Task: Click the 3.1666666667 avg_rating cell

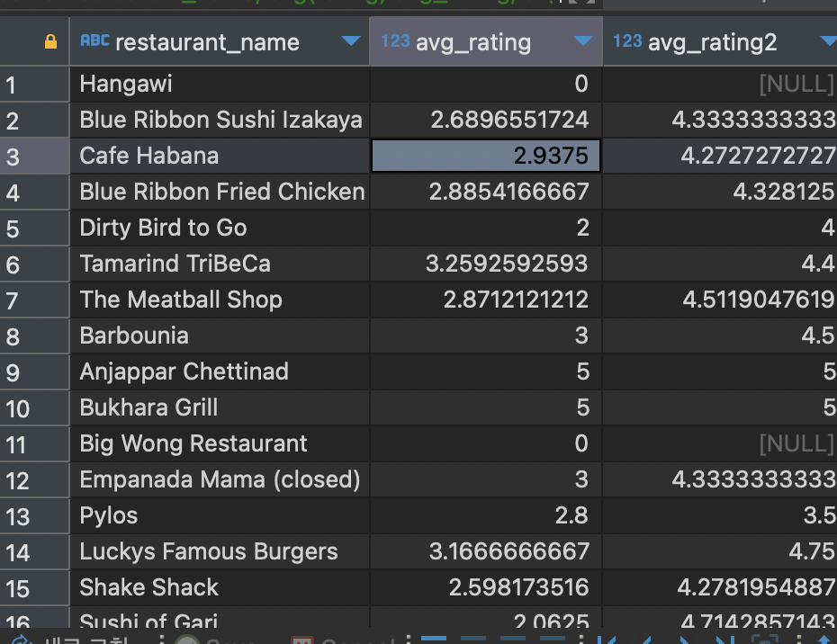Action: pyautogui.click(x=486, y=552)
